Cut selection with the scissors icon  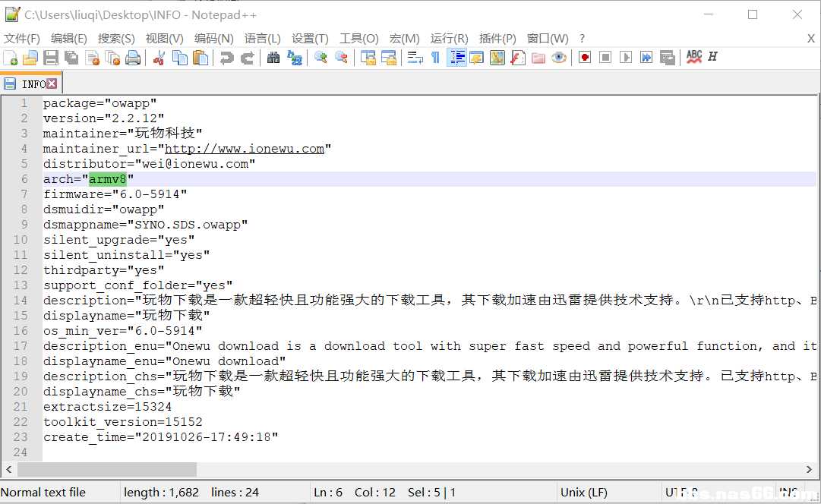click(x=159, y=58)
